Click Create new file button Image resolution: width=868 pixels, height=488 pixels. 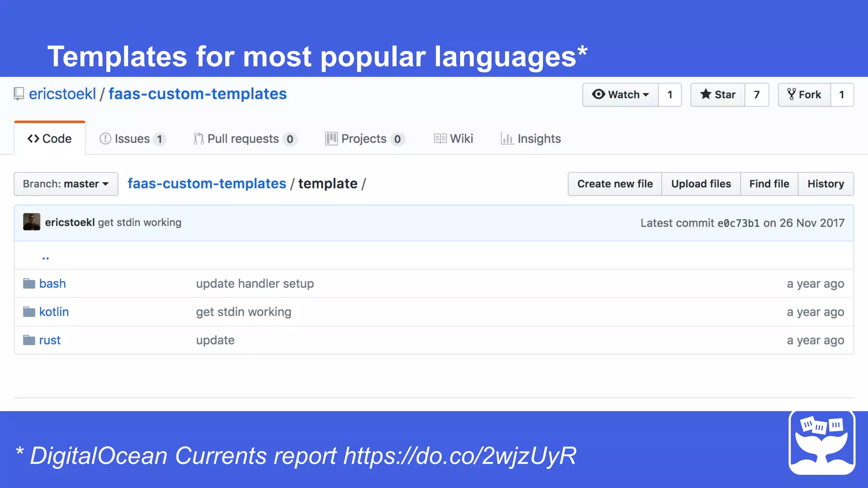(x=615, y=184)
